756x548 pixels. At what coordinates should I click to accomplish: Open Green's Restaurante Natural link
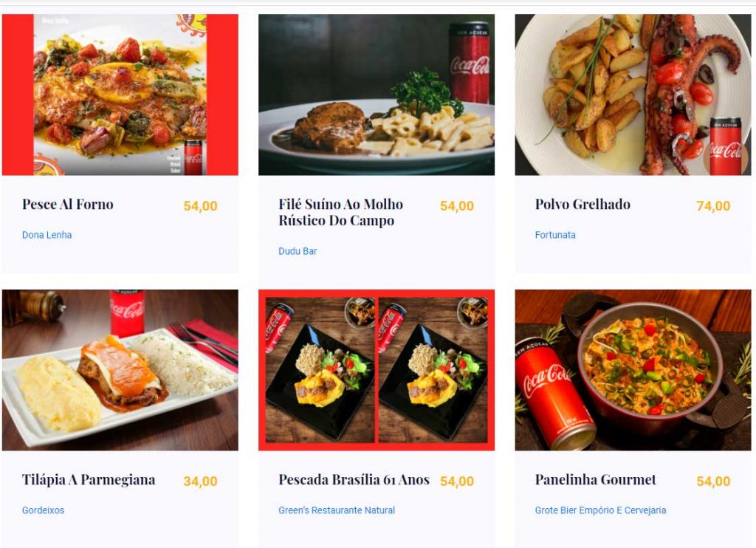[337, 510]
